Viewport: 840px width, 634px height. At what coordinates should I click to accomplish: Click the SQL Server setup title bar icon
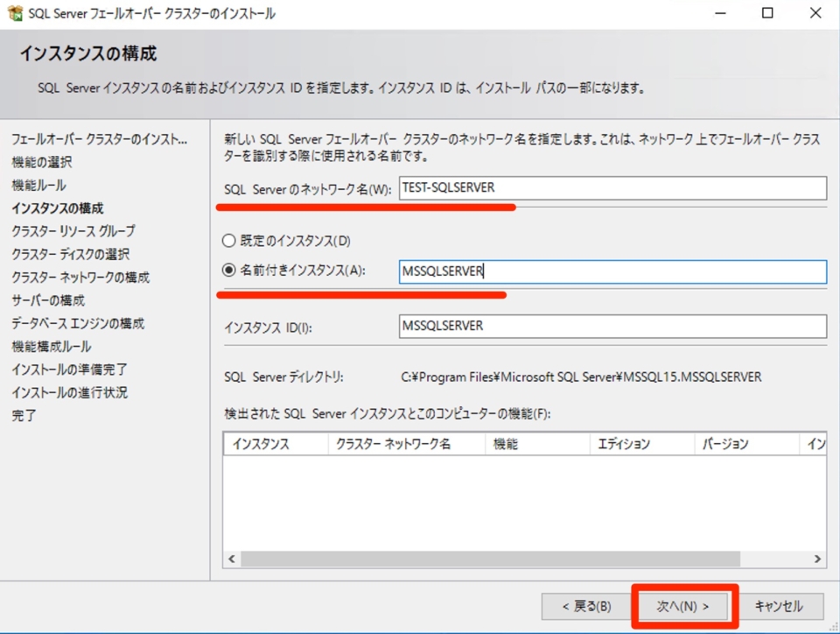coord(15,13)
